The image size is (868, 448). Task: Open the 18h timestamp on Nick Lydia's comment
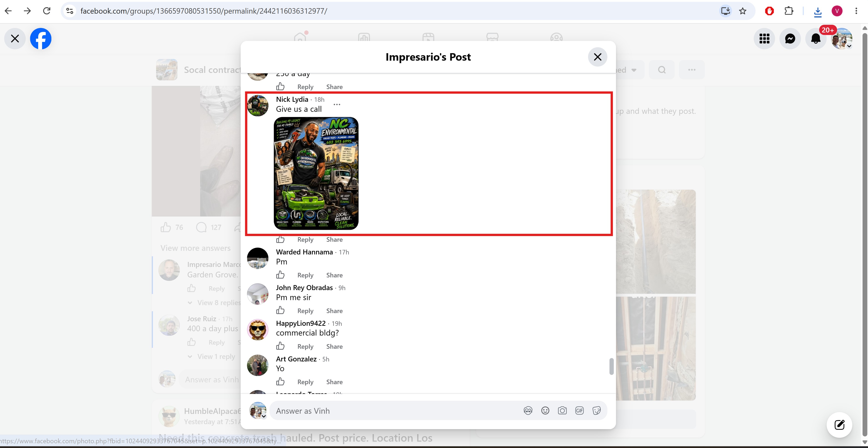pyautogui.click(x=319, y=100)
